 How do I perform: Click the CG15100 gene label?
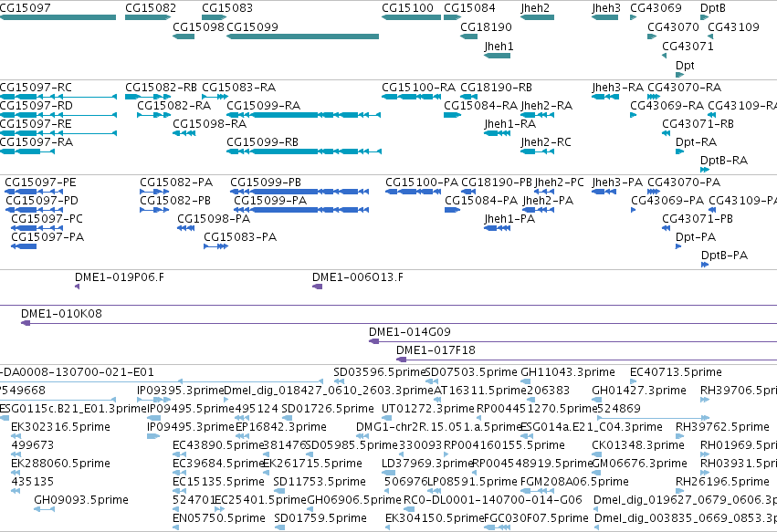(x=407, y=8)
